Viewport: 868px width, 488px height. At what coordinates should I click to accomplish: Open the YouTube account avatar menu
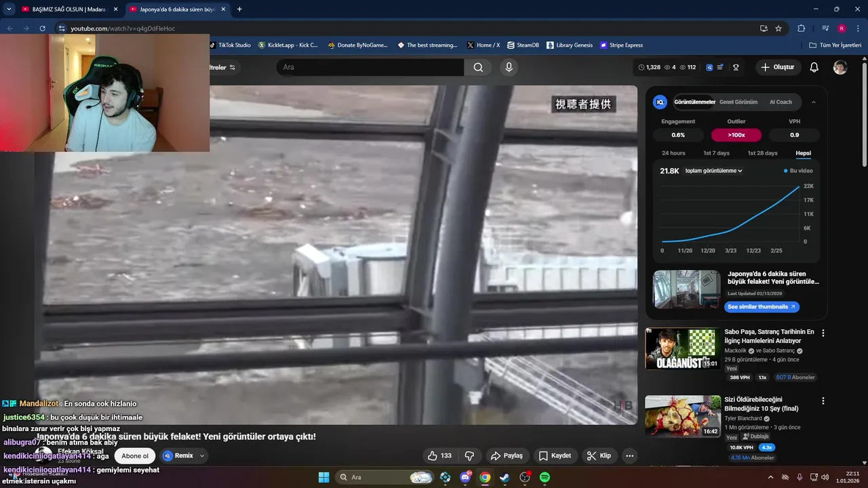tap(840, 67)
